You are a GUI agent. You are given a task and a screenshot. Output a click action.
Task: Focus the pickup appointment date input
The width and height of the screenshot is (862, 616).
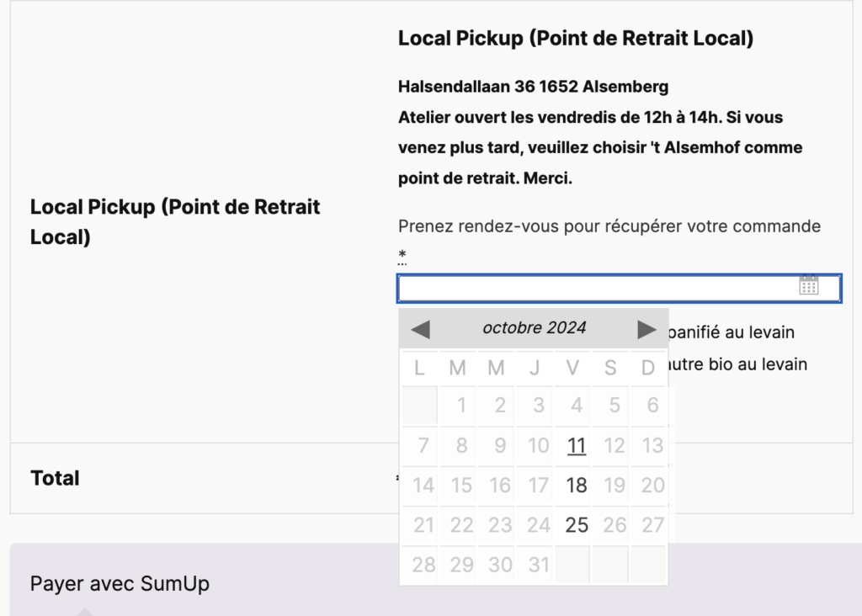tap(619, 289)
